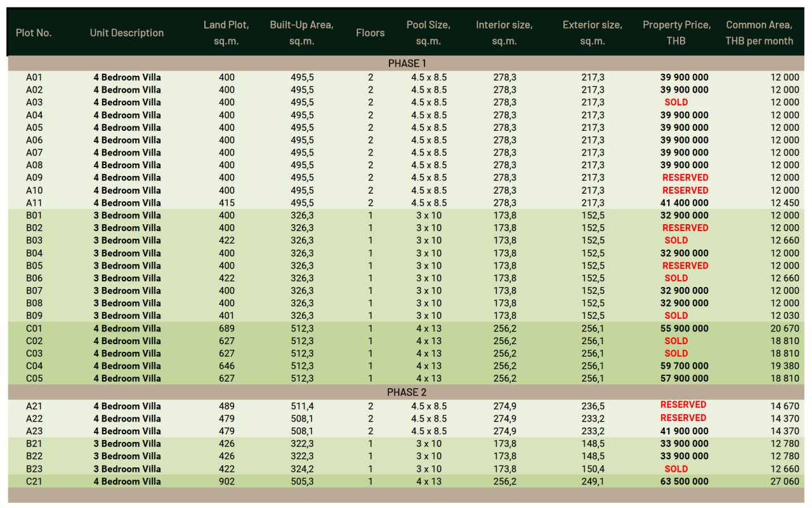The height and width of the screenshot is (508, 812).
Task: Click the PHASE 1 section row
Action: tap(407, 63)
